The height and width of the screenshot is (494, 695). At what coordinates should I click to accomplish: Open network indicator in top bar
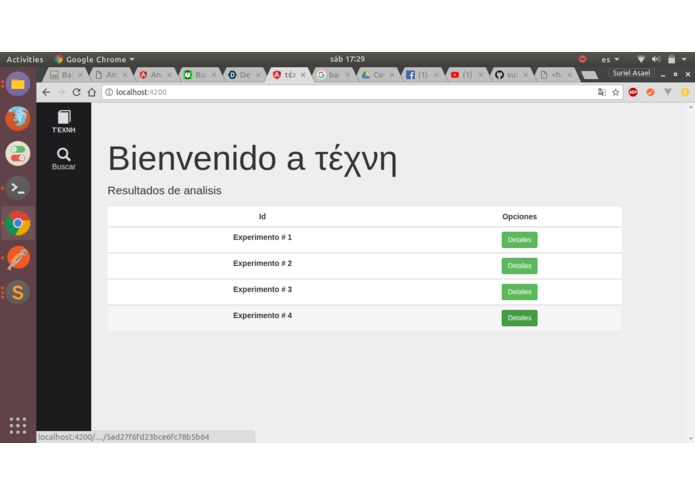coord(641,59)
